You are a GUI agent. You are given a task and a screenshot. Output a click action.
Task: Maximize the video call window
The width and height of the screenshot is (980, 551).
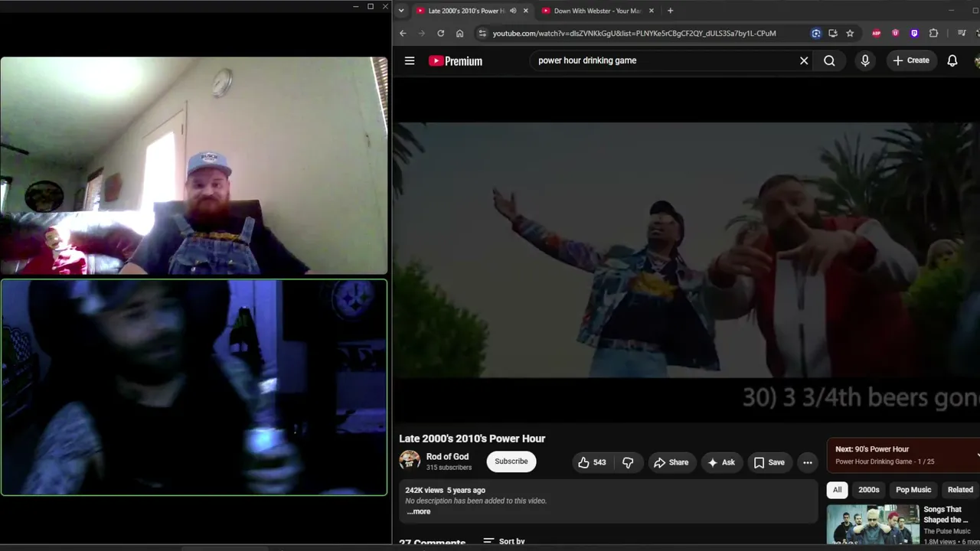371,7
